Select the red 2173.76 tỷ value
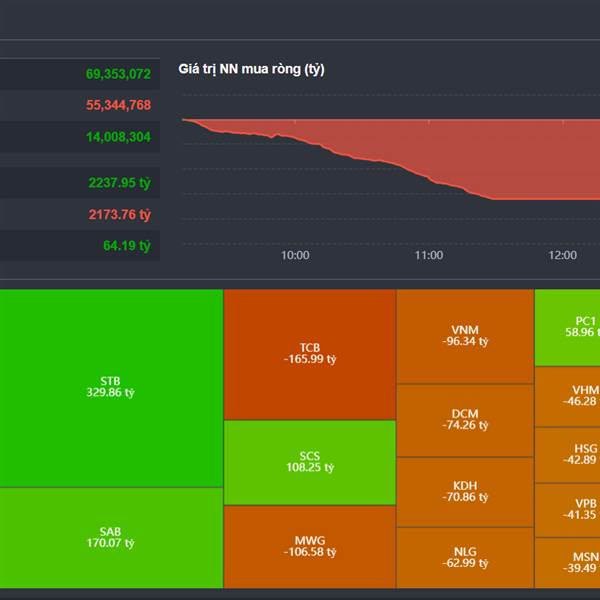The height and width of the screenshot is (600, 600). [x=119, y=215]
